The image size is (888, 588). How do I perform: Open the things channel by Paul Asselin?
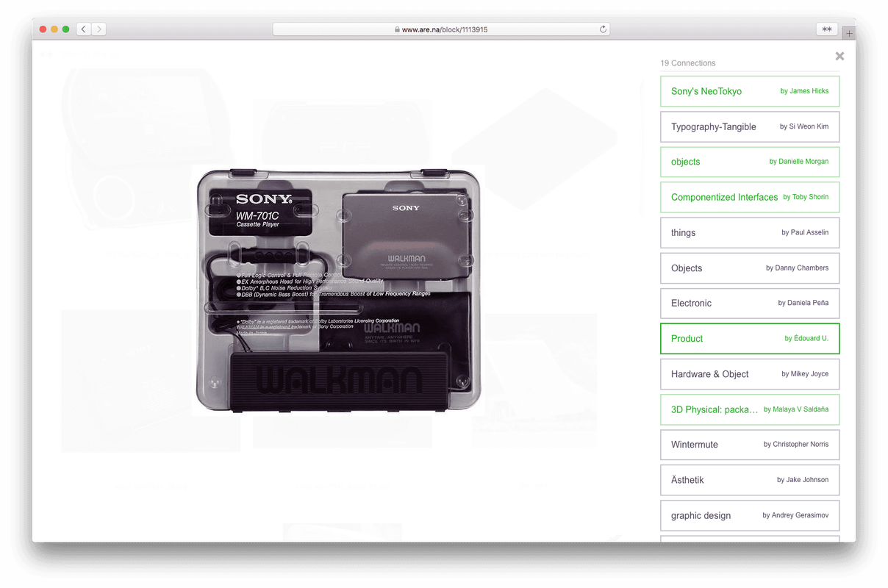[x=750, y=232]
